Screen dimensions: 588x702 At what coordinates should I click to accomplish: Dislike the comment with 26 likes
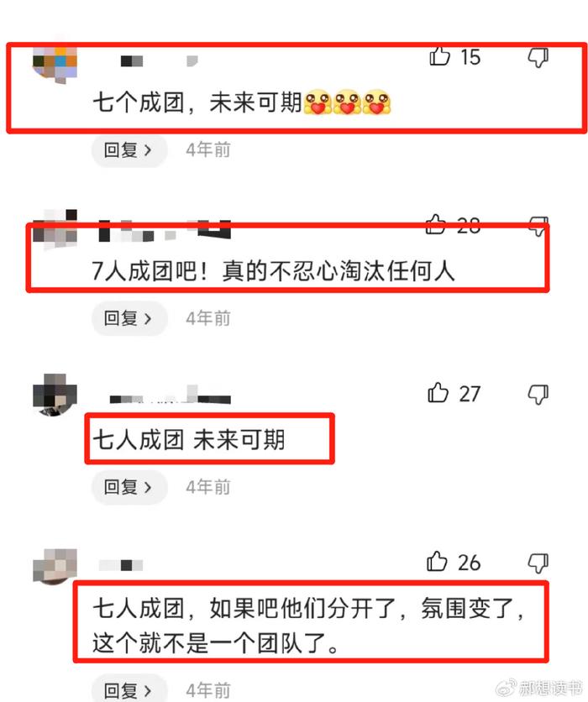(x=538, y=563)
